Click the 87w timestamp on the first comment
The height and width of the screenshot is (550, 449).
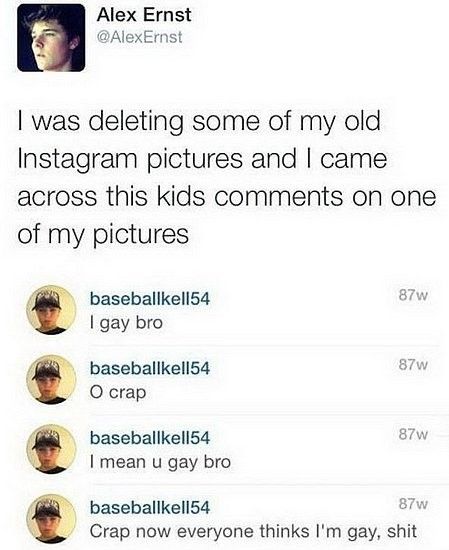pyautogui.click(x=413, y=296)
